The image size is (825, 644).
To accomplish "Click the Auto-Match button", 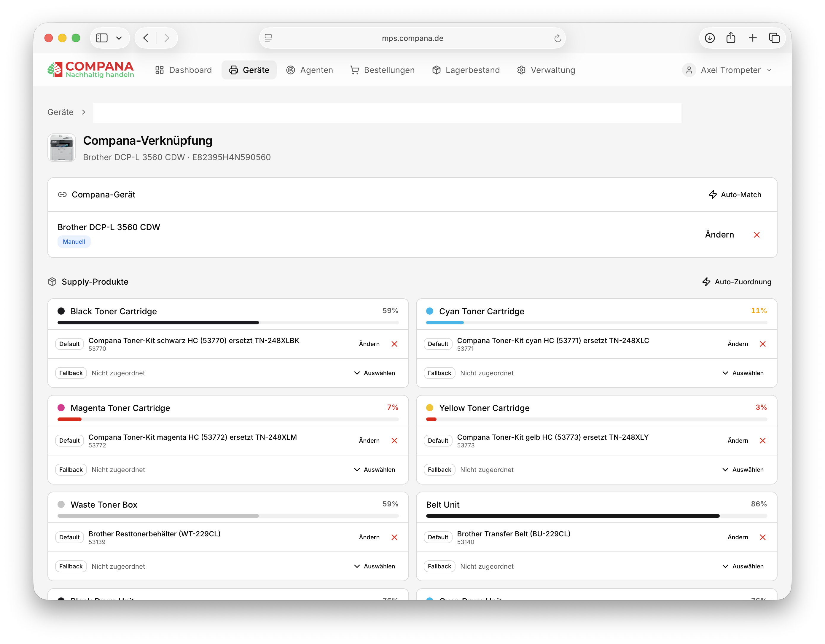I will (735, 195).
